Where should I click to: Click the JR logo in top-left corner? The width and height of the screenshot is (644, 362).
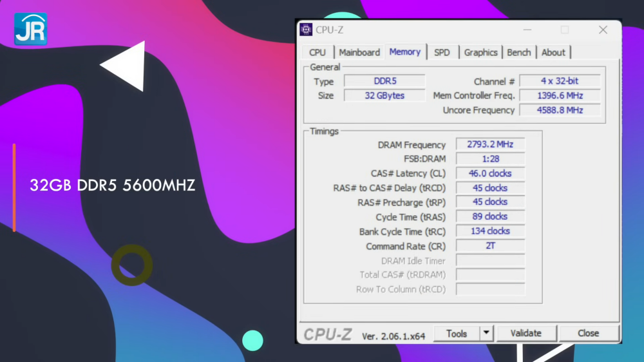30,29
